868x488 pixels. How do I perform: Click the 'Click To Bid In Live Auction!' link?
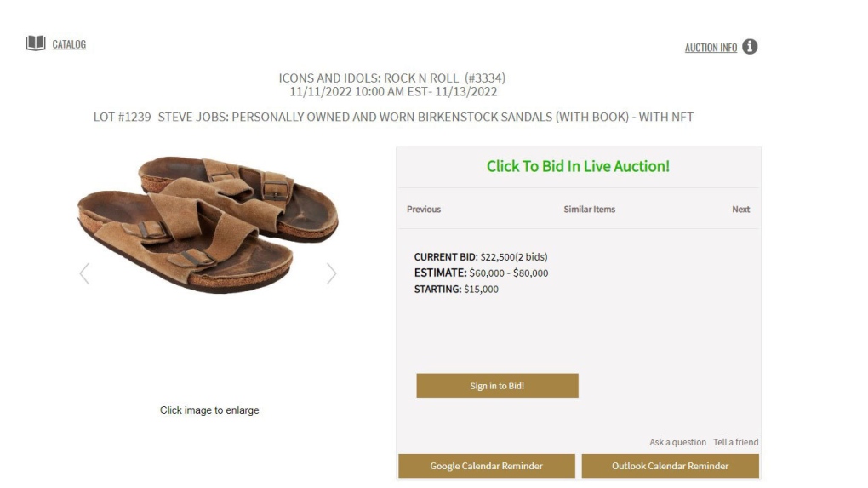tap(578, 167)
